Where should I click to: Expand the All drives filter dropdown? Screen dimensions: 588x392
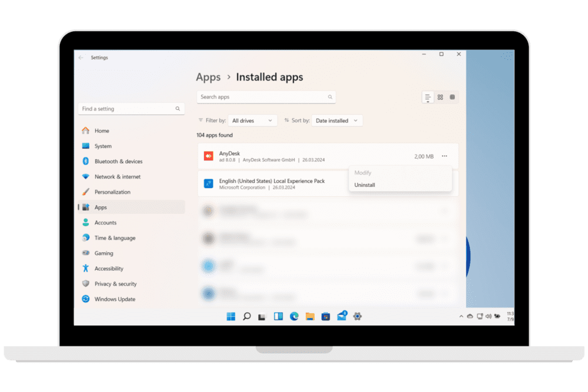252,120
